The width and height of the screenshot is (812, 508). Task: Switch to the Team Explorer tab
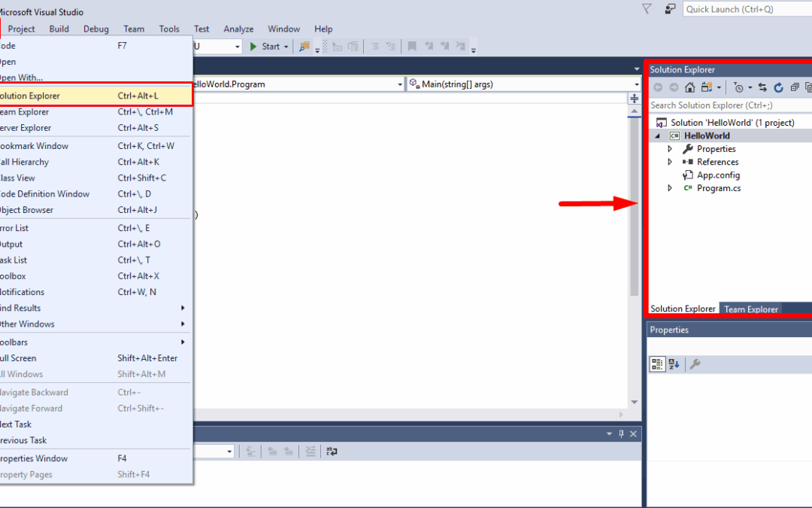click(751, 309)
